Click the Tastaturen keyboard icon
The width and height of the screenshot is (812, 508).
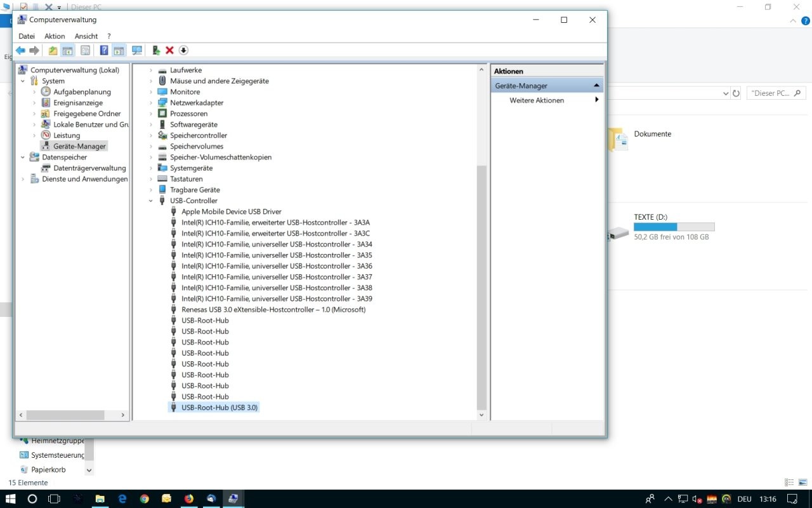162,179
